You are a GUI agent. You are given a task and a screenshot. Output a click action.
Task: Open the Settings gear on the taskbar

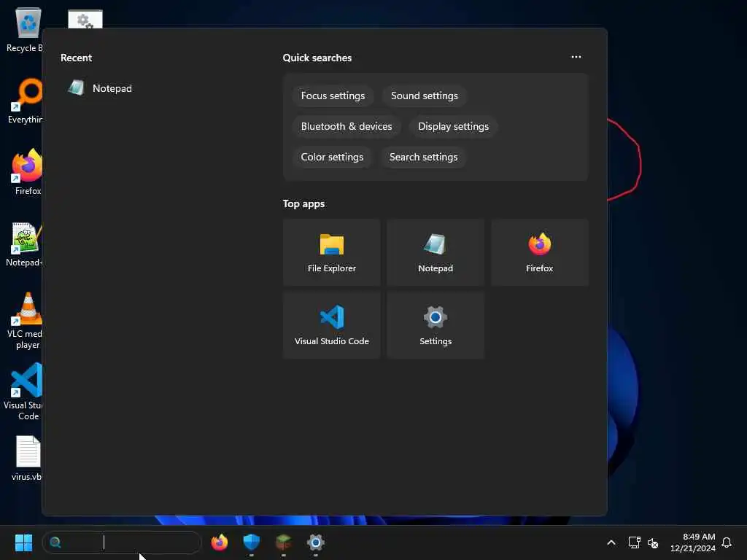click(315, 542)
